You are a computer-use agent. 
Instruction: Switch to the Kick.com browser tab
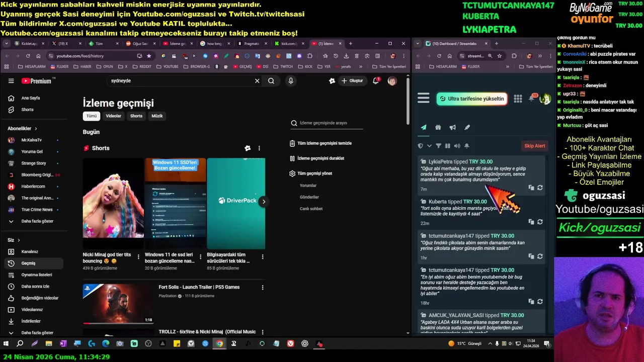288,44
